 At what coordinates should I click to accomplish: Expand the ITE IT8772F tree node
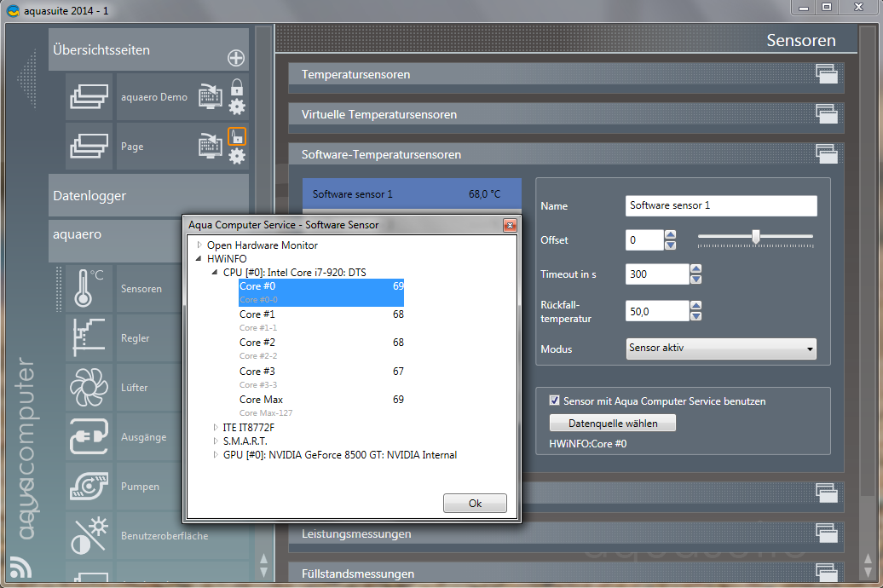tap(216, 427)
